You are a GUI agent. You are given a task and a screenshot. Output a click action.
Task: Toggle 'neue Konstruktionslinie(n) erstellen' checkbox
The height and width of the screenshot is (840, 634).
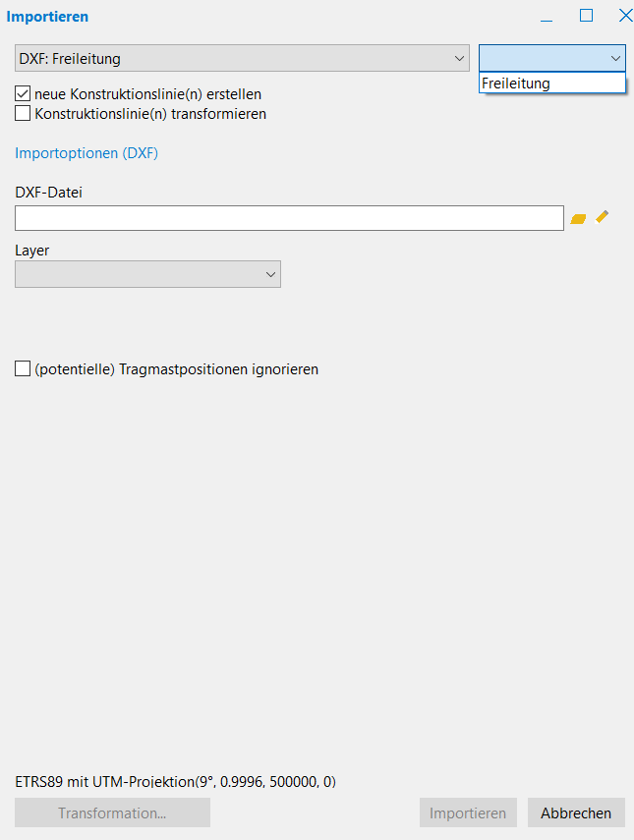[x=23, y=94]
